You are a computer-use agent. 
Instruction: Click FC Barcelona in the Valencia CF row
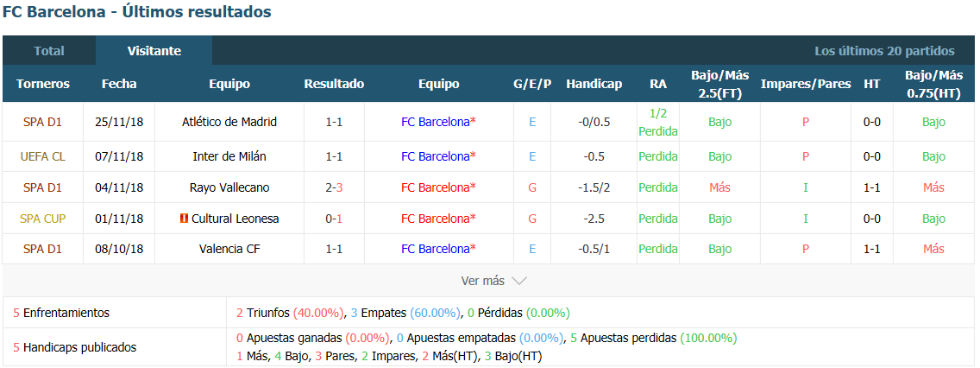click(435, 249)
